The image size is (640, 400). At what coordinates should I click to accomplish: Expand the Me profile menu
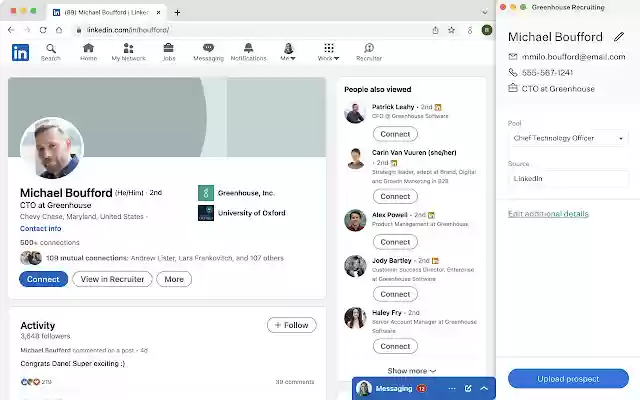point(288,52)
